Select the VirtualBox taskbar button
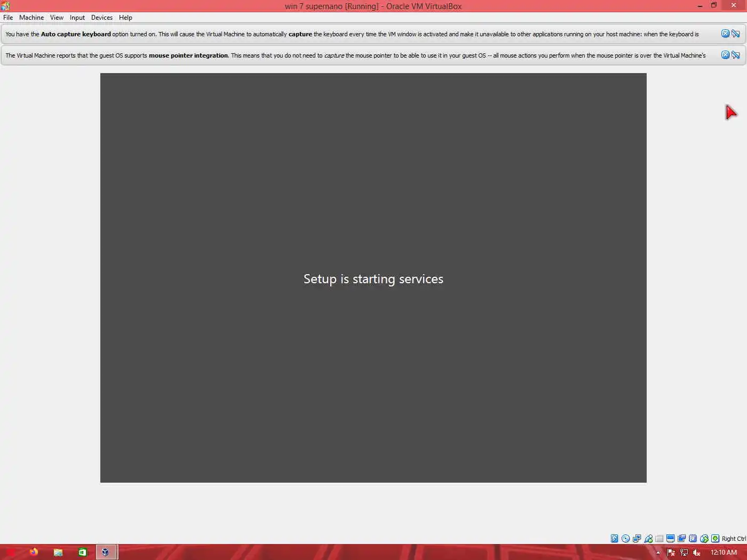 (x=106, y=552)
